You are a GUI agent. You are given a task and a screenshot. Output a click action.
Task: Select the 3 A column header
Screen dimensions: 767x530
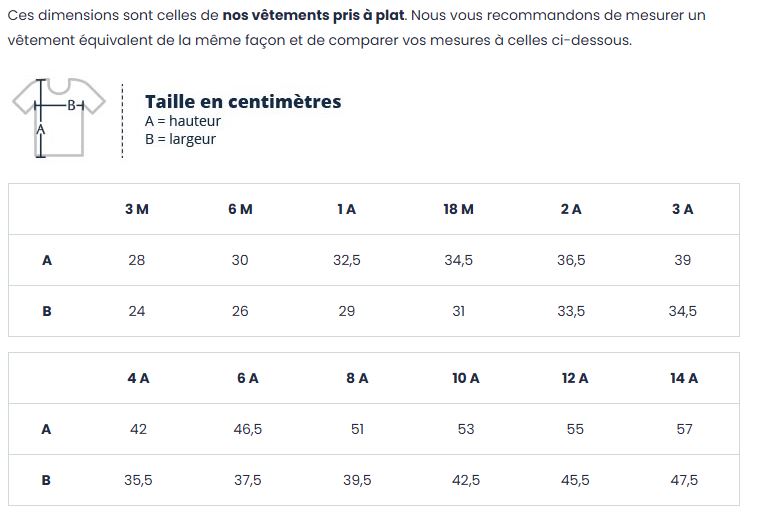tap(683, 209)
